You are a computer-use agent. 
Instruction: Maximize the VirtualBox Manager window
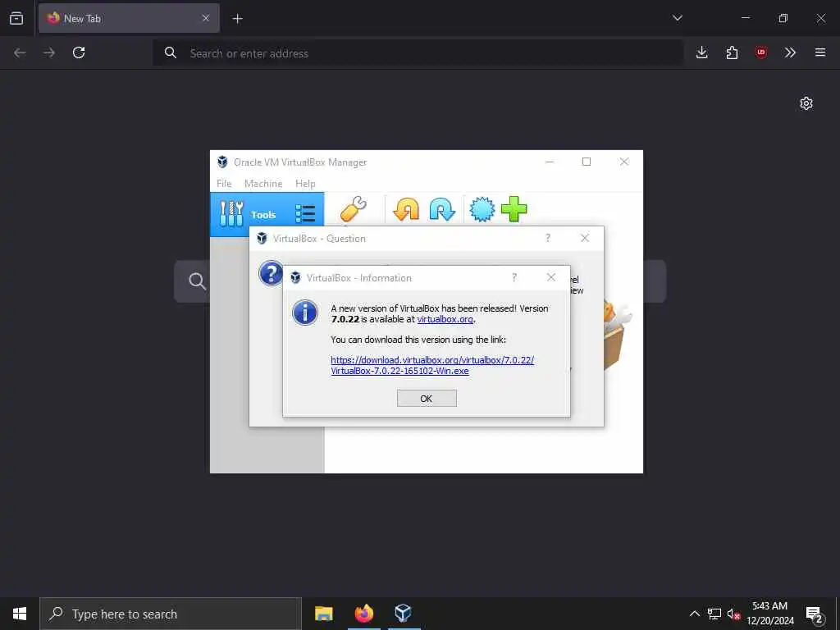click(587, 162)
